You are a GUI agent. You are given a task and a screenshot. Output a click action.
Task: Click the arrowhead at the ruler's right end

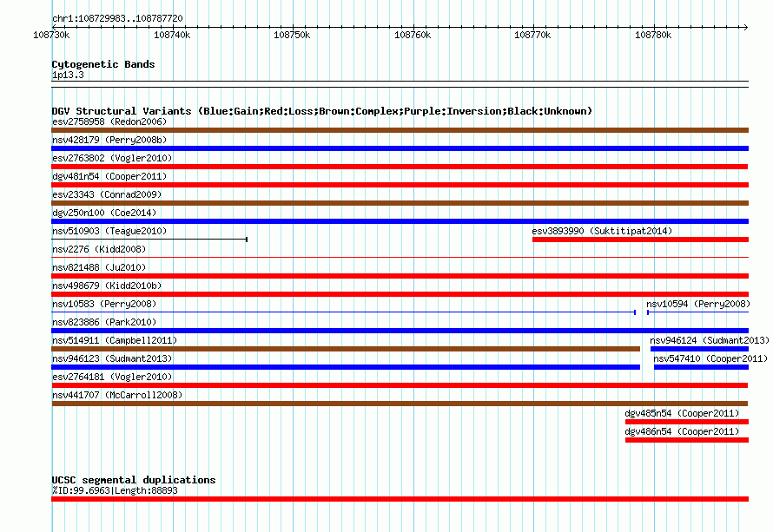click(746, 27)
